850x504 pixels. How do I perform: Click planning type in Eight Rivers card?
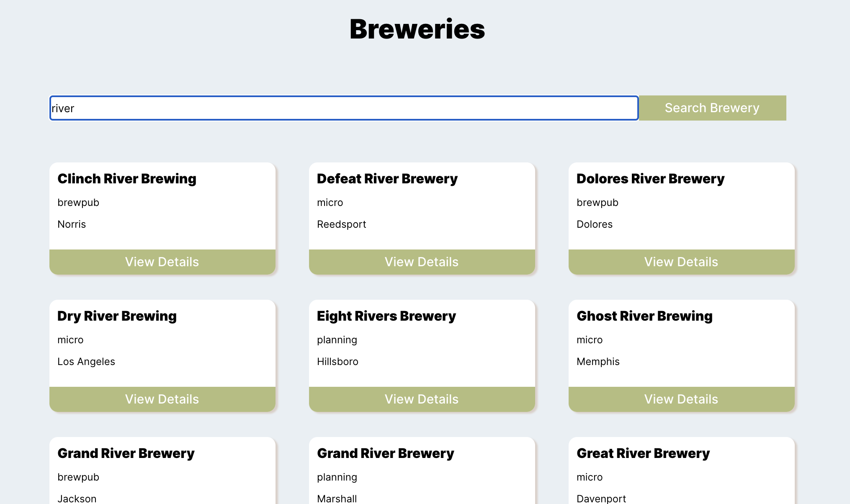pos(337,340)
